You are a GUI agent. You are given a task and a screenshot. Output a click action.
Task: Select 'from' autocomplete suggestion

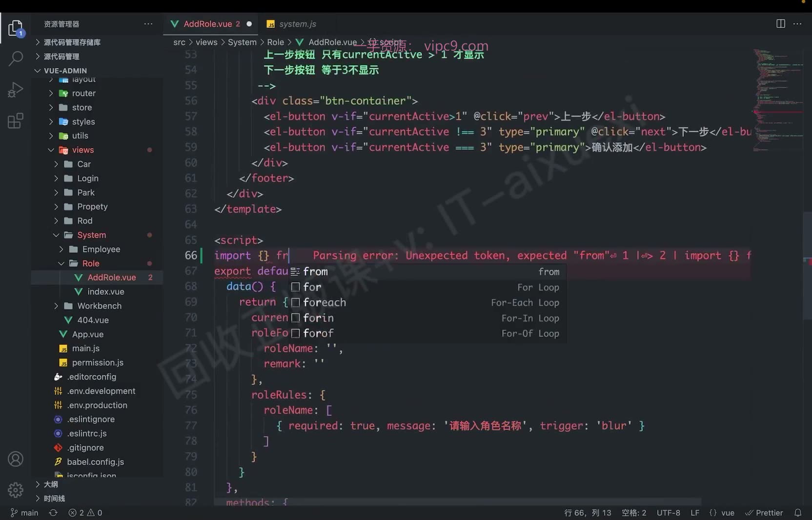[426, 271]
